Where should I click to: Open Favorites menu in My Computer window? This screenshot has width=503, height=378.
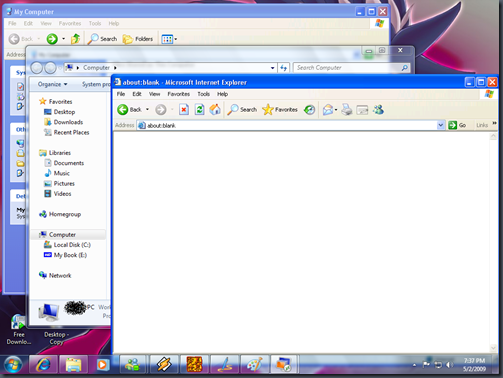point(70,23)
